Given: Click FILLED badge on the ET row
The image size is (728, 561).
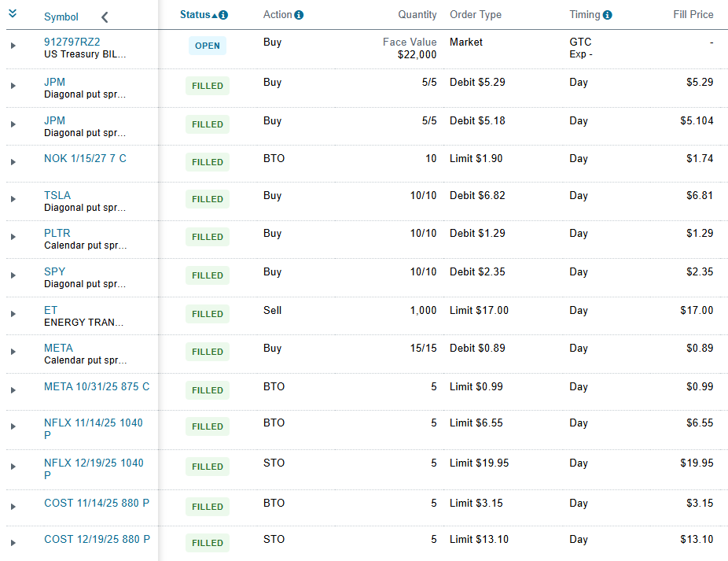Looking at the screenshot, I should [207, 314].
